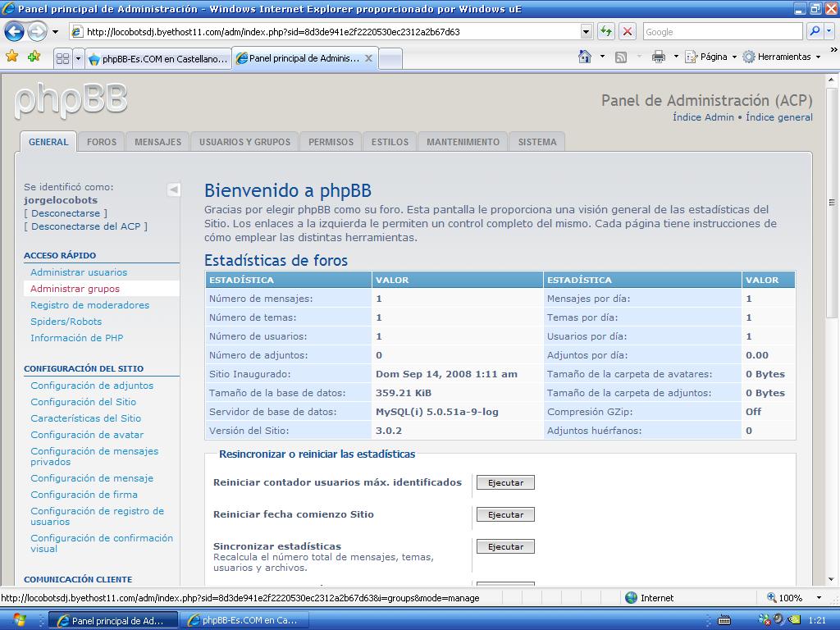The height and width of the screenshot is (630, 840).
Task: Click the page vertical scrollbar down arrow
Action: coord(832,579)
